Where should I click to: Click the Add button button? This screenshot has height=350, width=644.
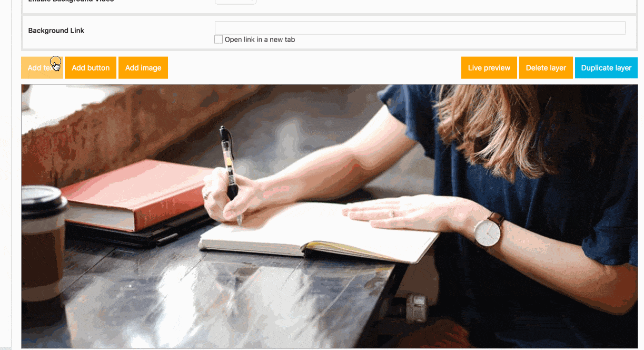[91, 68]
